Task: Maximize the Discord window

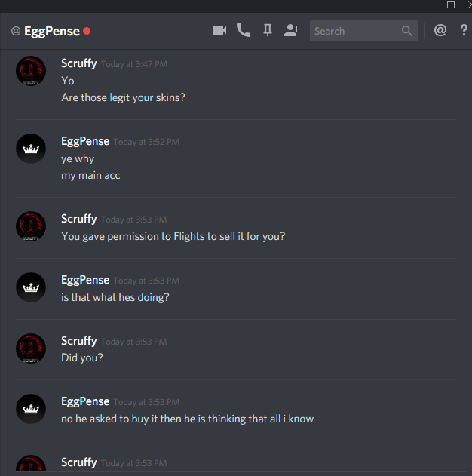Action: (x=451, y=5)
